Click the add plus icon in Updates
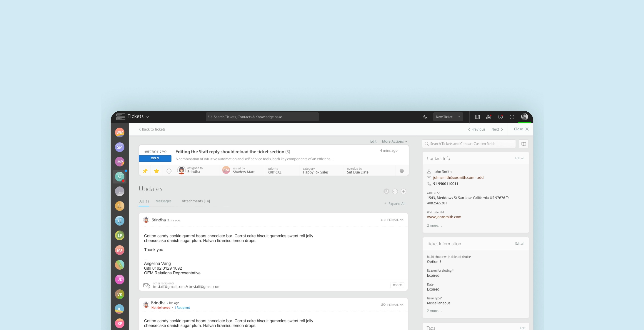Image resolution: width=644 pixels, height=330 pixels. point(403,192)
